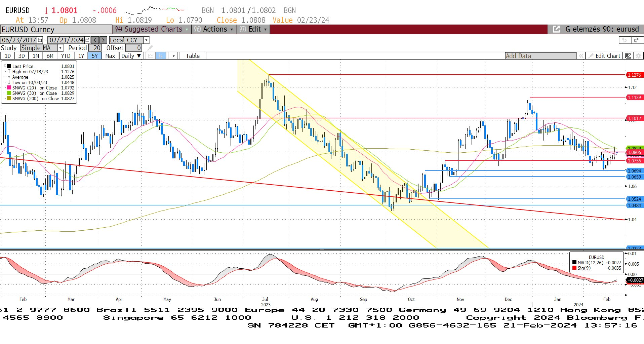Click High on 07/18/23 legend row
This screenshot has height=344, width=644.
(x=41, y=72)
